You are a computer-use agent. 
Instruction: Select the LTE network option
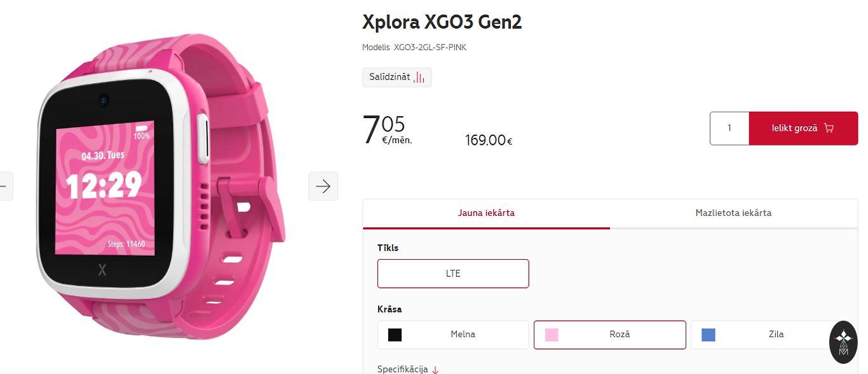pyautogui.click(x=453, y=274)
